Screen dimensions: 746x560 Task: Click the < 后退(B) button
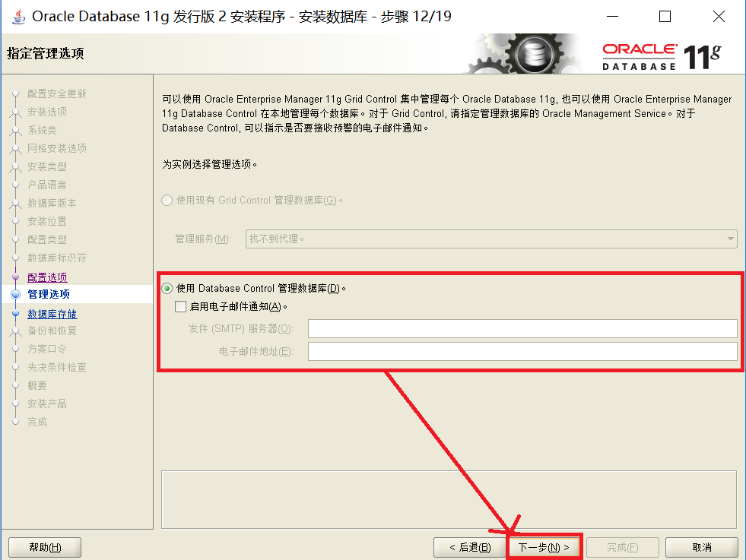click(x=470, y=547)
